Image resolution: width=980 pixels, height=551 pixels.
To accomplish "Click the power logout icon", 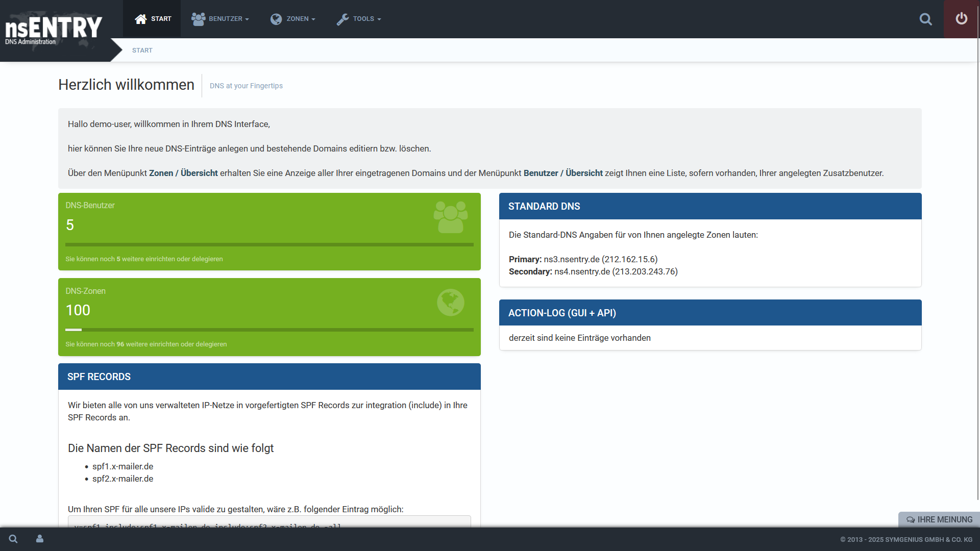I will tap(961, 19).
